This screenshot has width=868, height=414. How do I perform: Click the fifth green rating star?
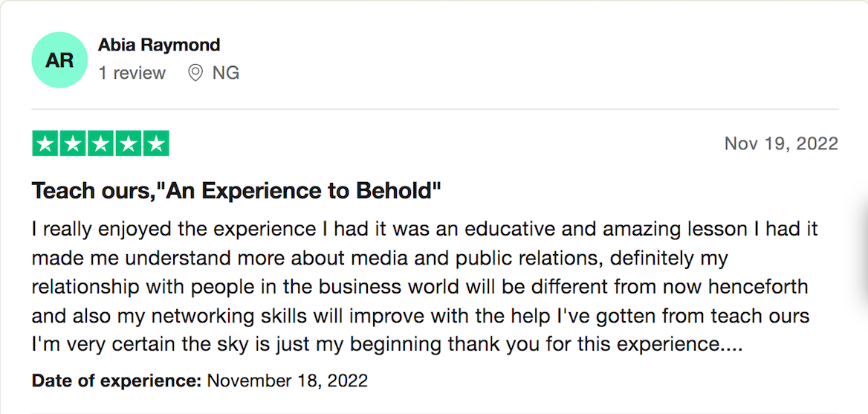[156, 144]
